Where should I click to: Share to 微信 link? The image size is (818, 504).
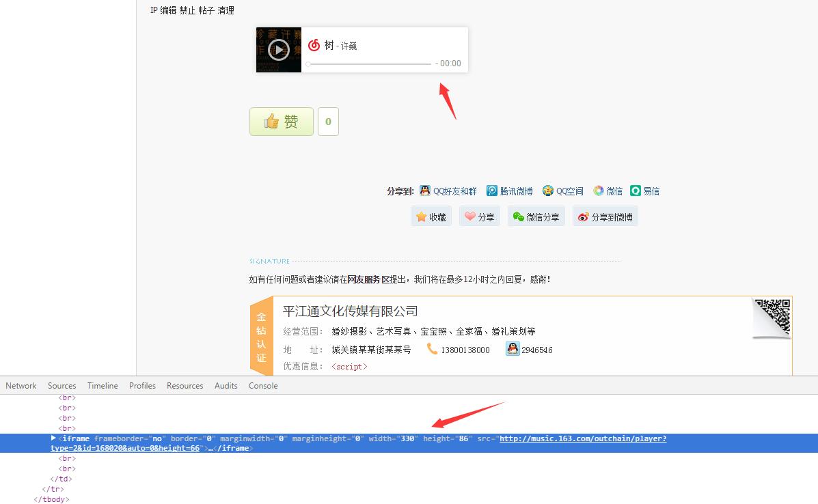(x=614, y=191)
